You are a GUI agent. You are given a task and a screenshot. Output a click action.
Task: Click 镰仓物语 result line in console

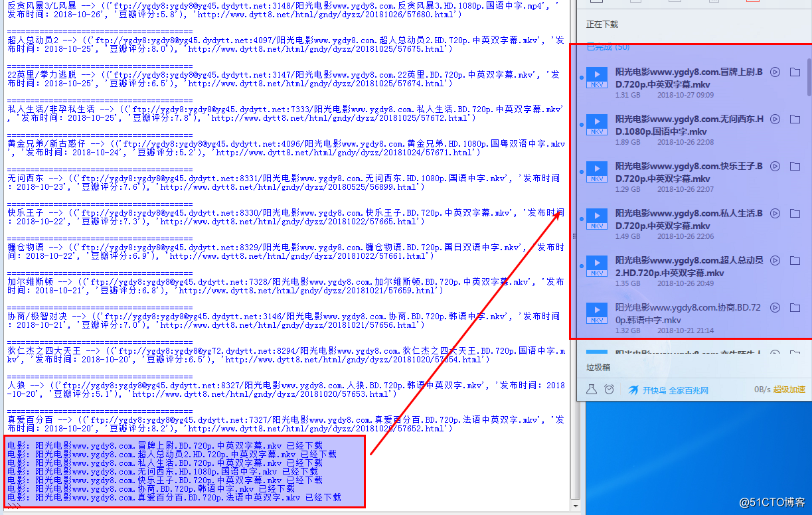285,252
